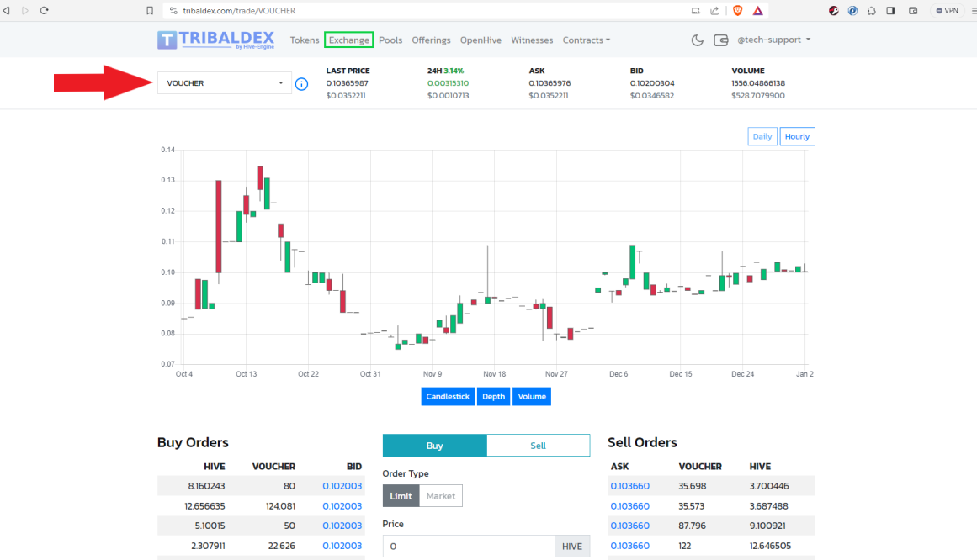Viewport: 977px width, 560px height.
Task: Open the Brave VPN button
Action: pyautogui.click(x=947, y=11)
